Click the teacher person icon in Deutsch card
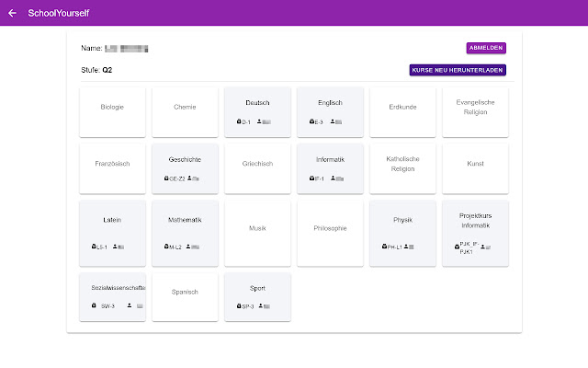The width and height of the screenshot is (588, 368). coord(259,121)
